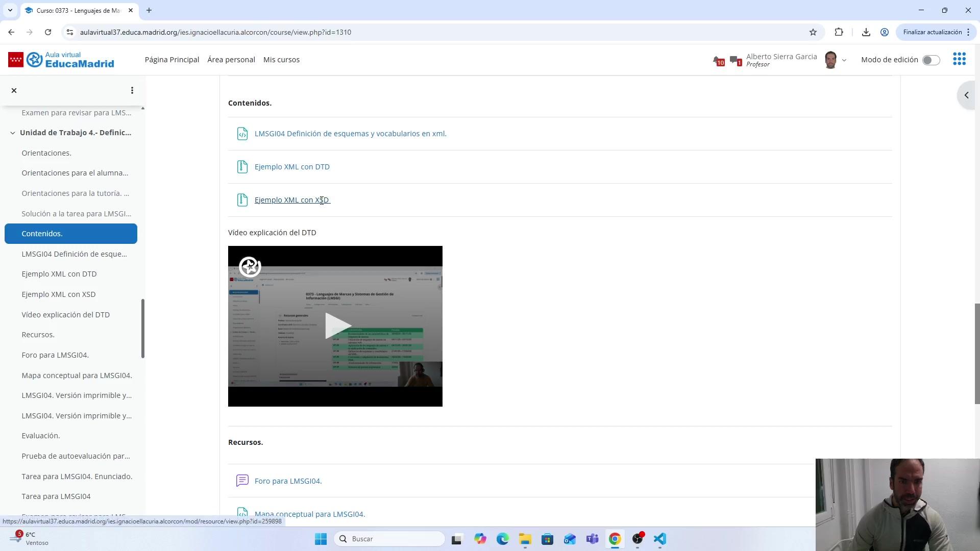Image resolution: width=980 pixels, height=551 pixels.
Task: Open the user profile dropdown arrow
Action: coord(844,60)
